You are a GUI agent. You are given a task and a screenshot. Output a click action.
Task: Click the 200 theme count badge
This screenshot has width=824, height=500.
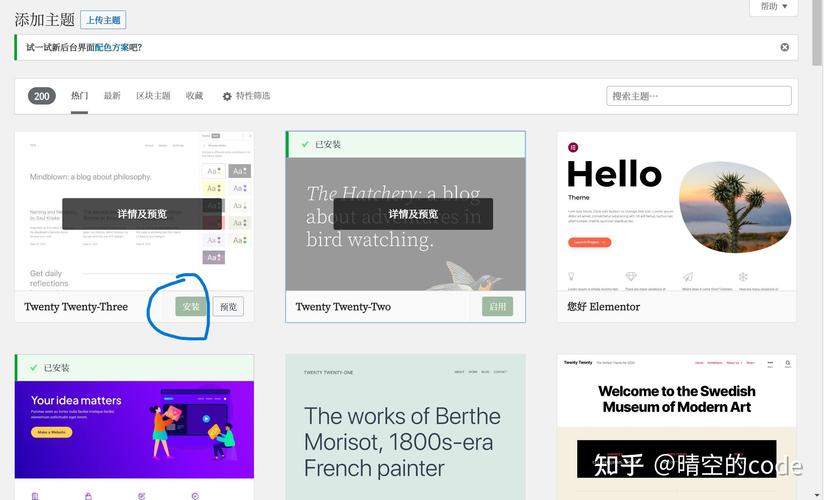pyautogui.click(x=42, y=96)
